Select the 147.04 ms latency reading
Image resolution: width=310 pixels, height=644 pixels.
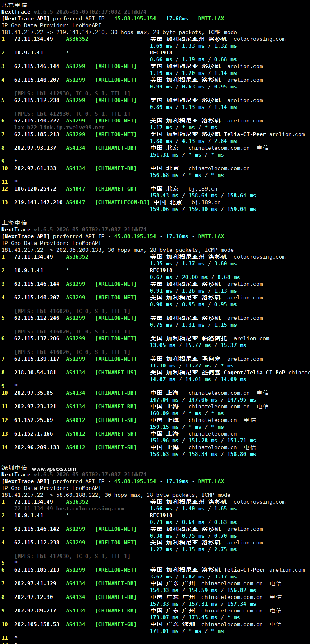pyautogui.click(x=164, y=400)
